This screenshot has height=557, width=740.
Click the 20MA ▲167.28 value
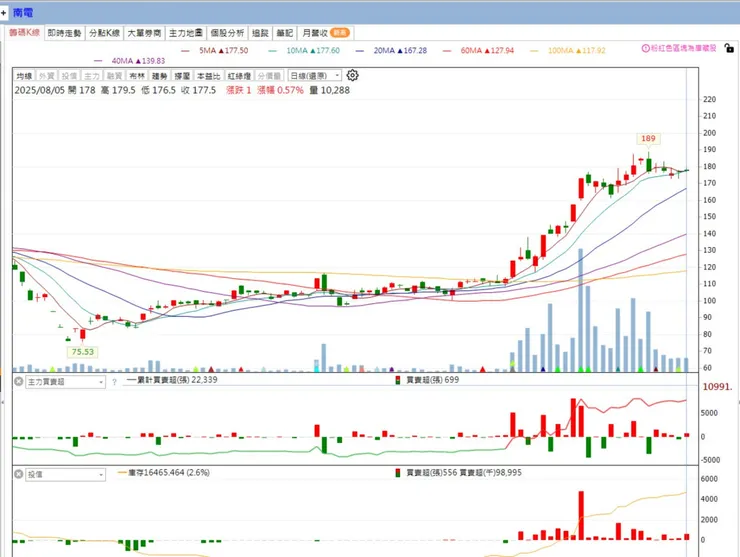[x=400, y=51]
